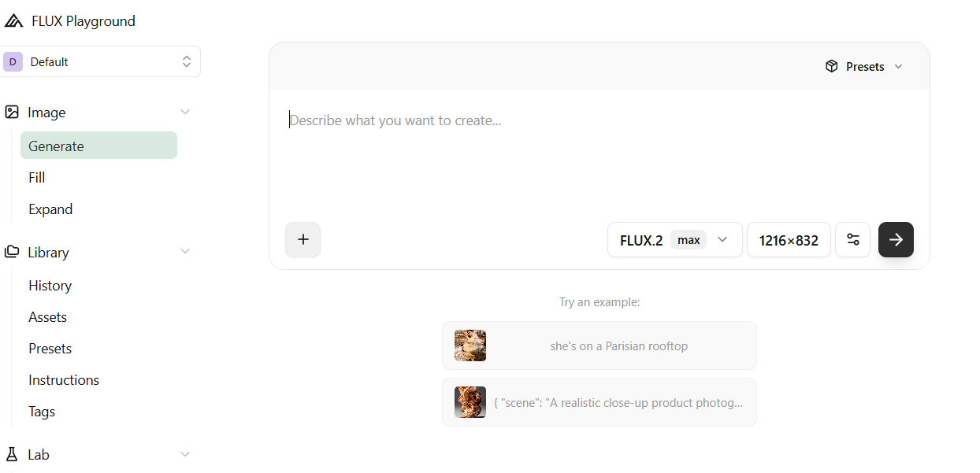Collapse the Library section

(x=185, y=251)
